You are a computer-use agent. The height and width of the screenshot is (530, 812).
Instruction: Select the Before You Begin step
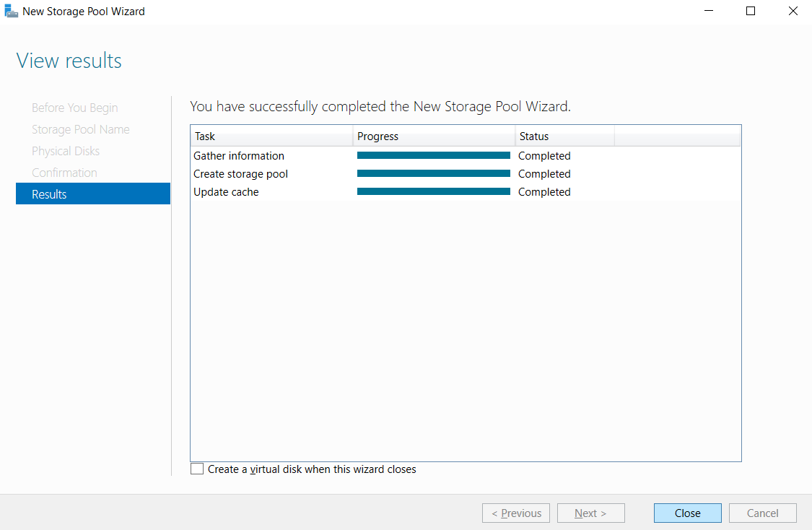click(75, 108)
